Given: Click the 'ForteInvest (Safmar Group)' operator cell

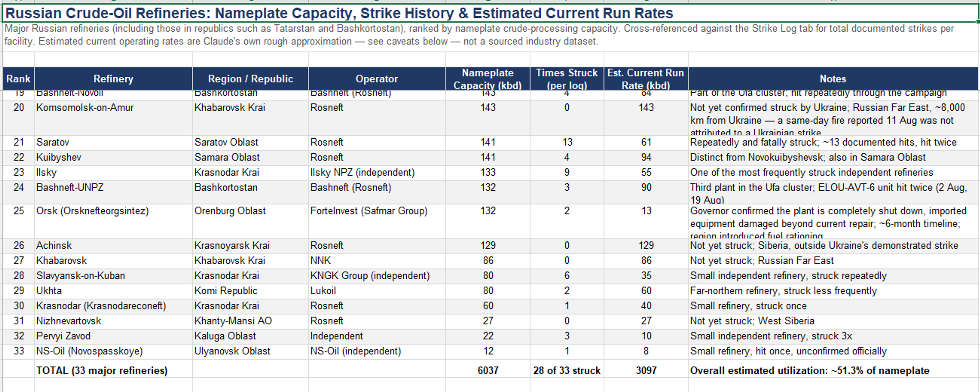Looking at the screenshot, I should click(377, 221).
